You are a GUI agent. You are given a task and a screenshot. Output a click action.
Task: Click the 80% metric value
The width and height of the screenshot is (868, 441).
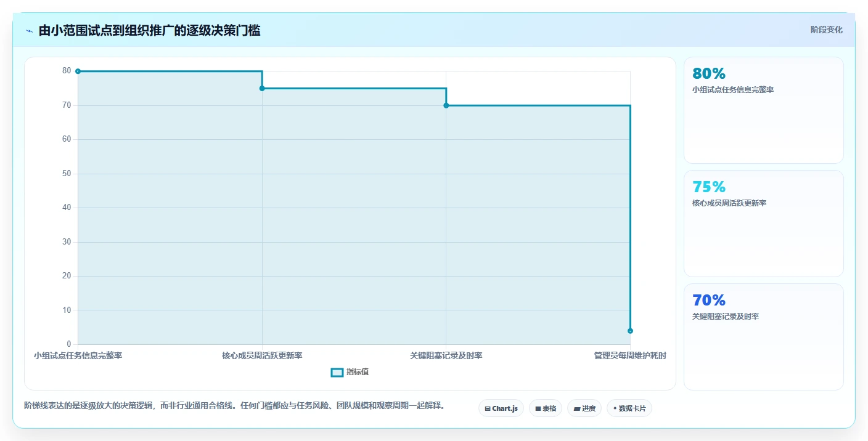(x=709, y=73)
